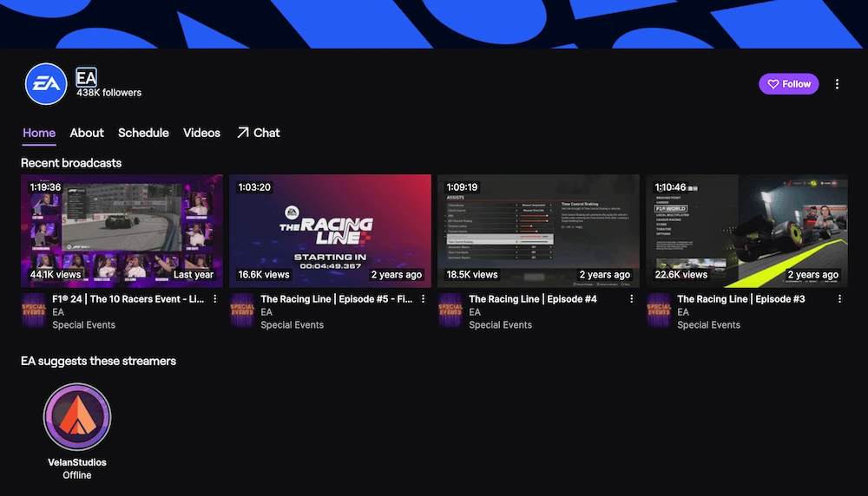Viewport: 868px width, 496px height.
Task: Open Special Events category under Episode #3
Action: [x=708, y=324]
